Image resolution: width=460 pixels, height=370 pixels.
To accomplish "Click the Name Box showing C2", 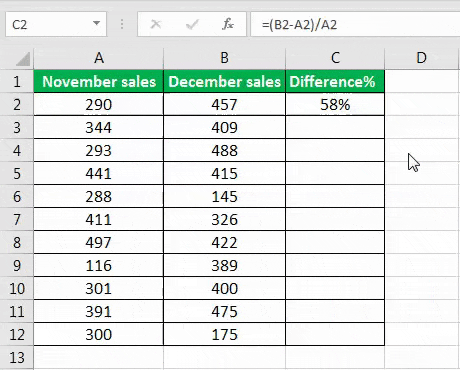I will point(56,24).
